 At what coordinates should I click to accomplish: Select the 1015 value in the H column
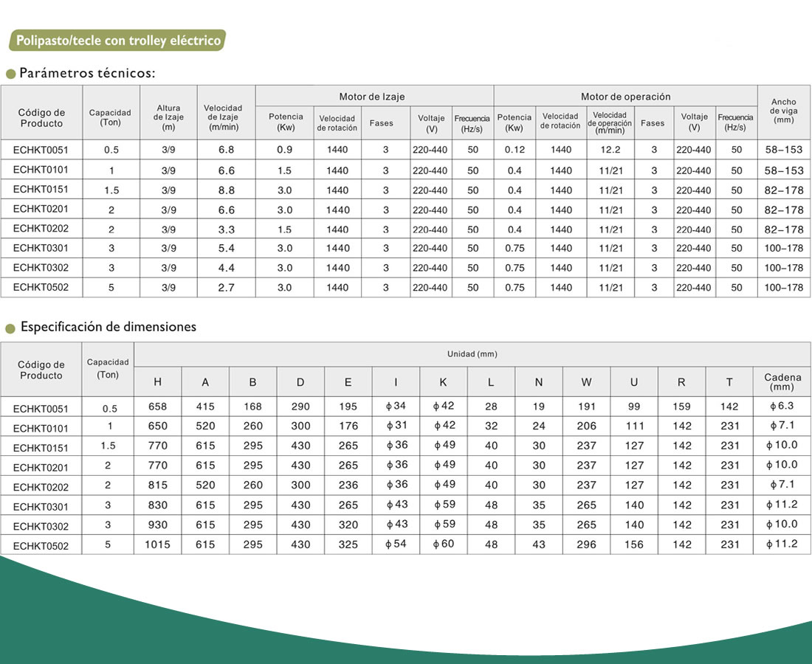point(158,544)
